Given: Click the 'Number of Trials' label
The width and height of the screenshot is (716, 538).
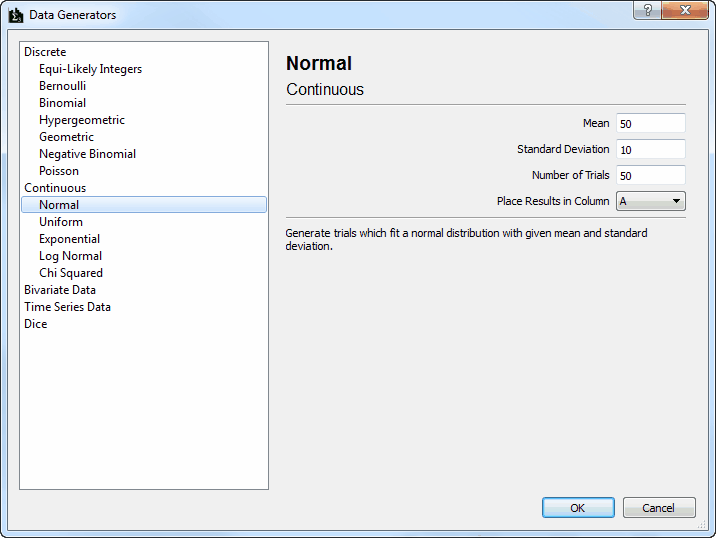Looking at the screenshot, I should point(570,175).
